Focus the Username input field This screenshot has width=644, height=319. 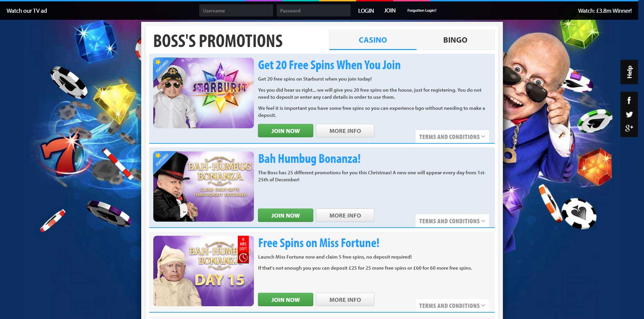pos(236,10)
